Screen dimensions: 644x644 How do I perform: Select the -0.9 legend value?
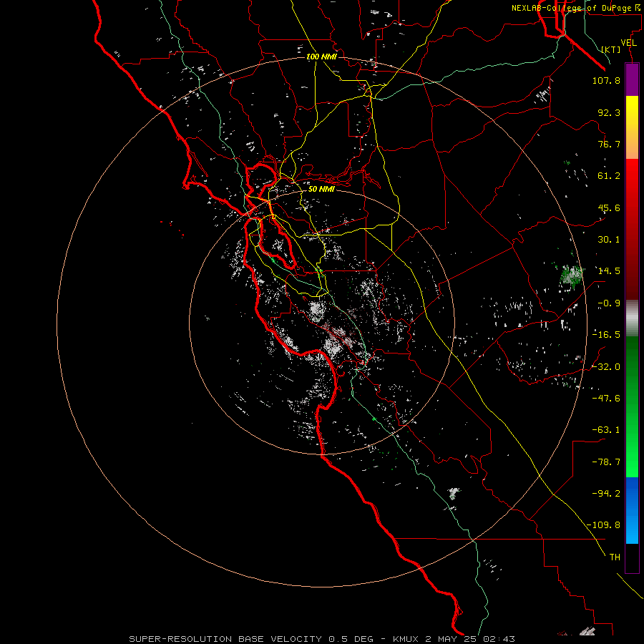609,303
